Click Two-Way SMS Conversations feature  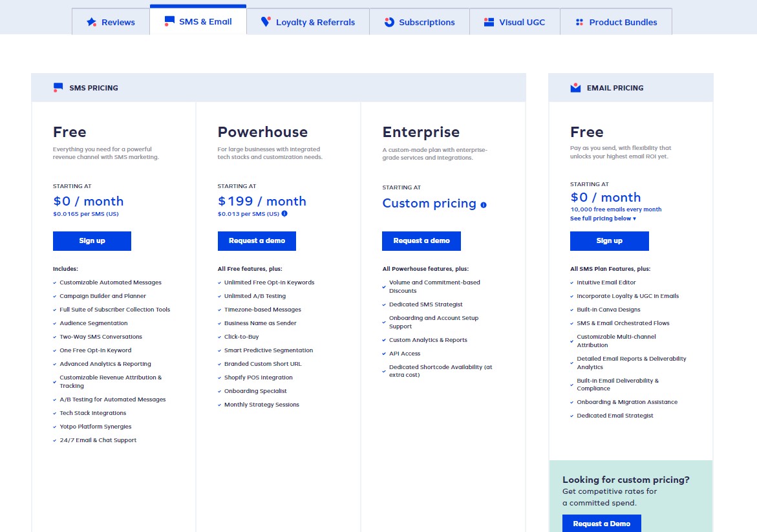(x=101, y=337)
